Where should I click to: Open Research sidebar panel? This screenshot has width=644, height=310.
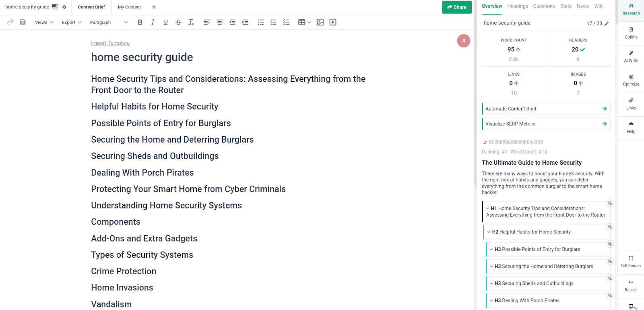631,9
